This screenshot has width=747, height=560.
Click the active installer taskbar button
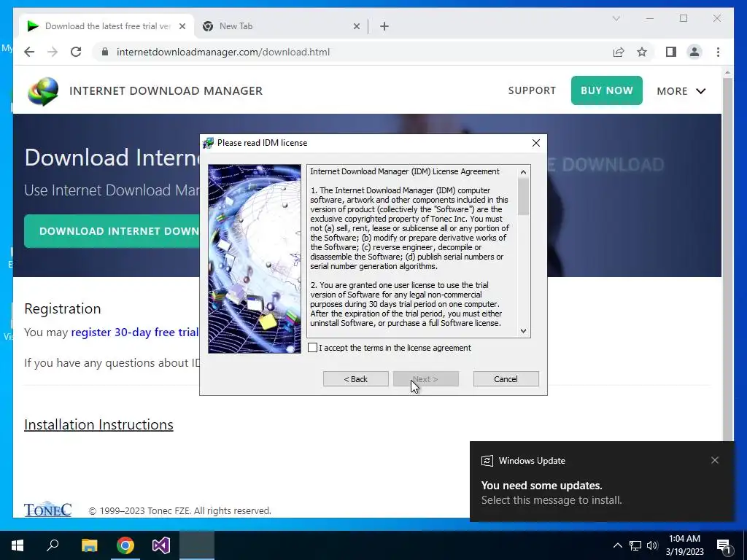(197, 545)
